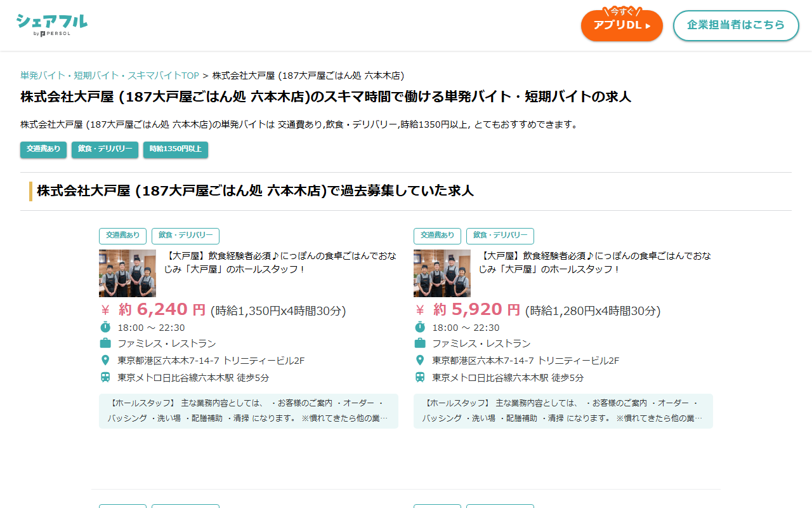
Task: Click the briefcase icon in the 6,240円 job card
Action: [105, 344]
